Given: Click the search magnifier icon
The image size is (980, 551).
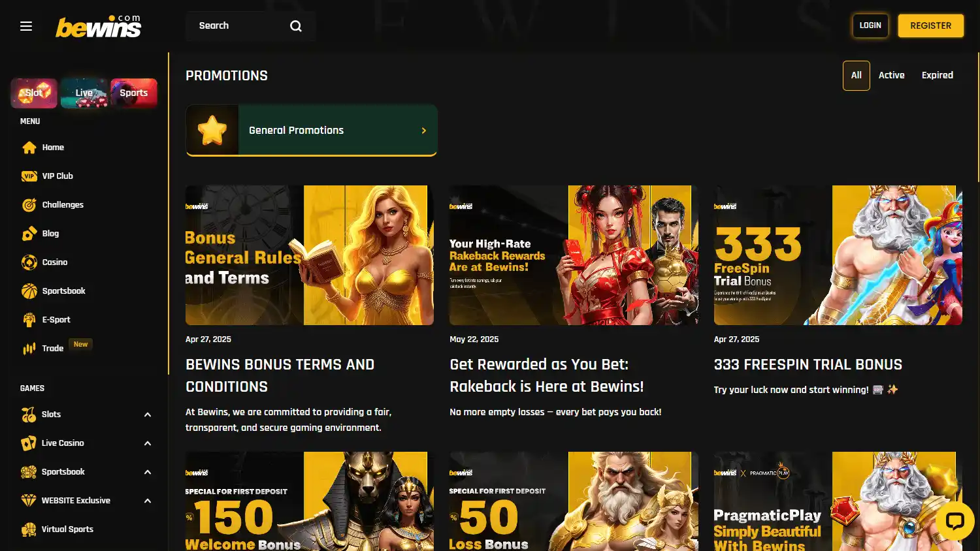Looking at the screenshot, I should click(x=296, y=26).
